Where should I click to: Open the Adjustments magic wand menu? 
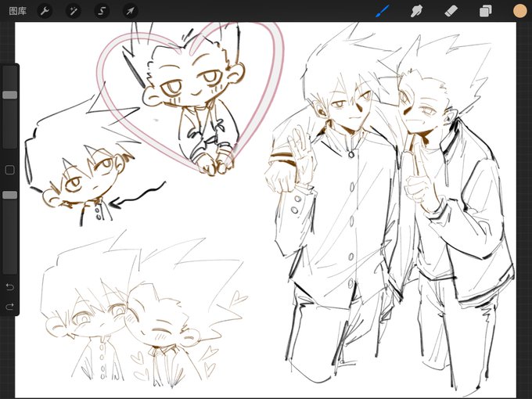coord(74,11)
